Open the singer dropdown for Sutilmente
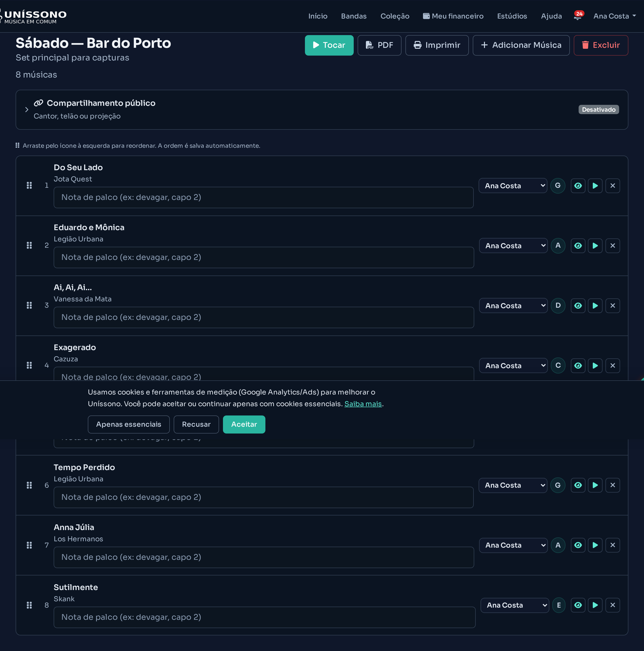The height and width of the screenshot is (651, 644). pyautogui.click(x=515, y=605)
